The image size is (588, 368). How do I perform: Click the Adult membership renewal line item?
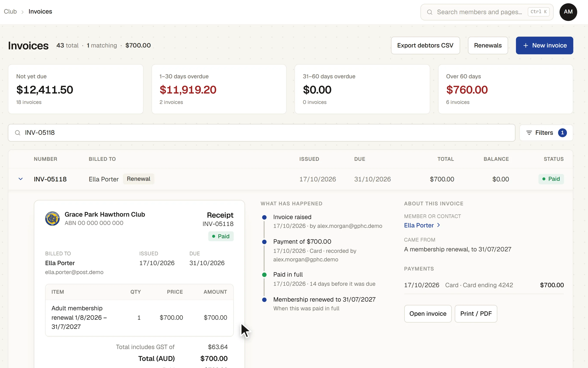point(139,318)
